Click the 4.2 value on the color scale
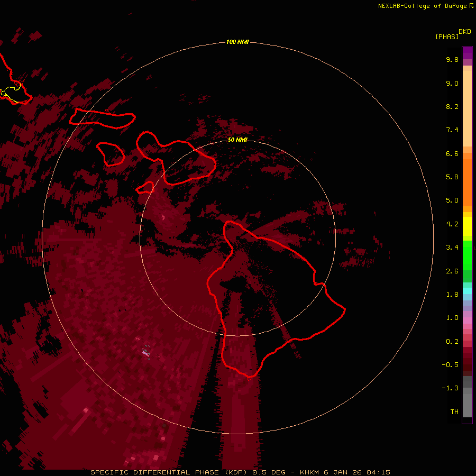The height and width of the screenshot is (476, 476). [452, 224]
